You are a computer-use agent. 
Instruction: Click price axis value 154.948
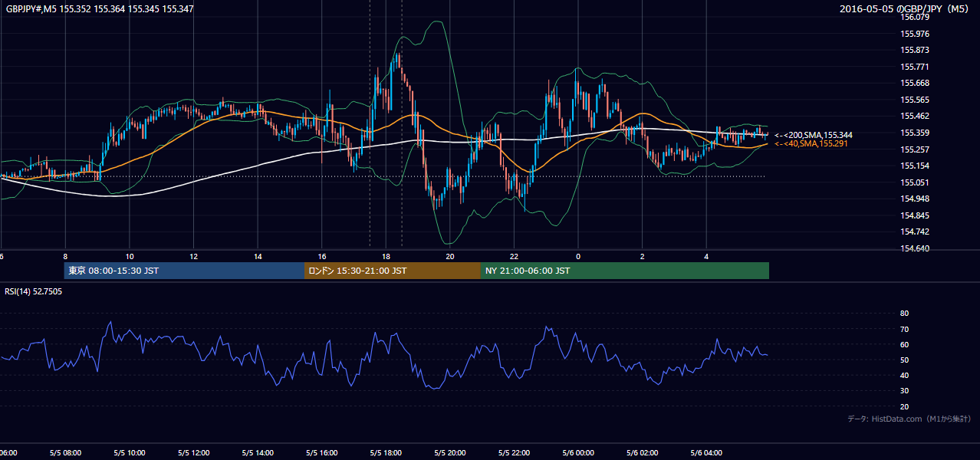coord(915,199)
